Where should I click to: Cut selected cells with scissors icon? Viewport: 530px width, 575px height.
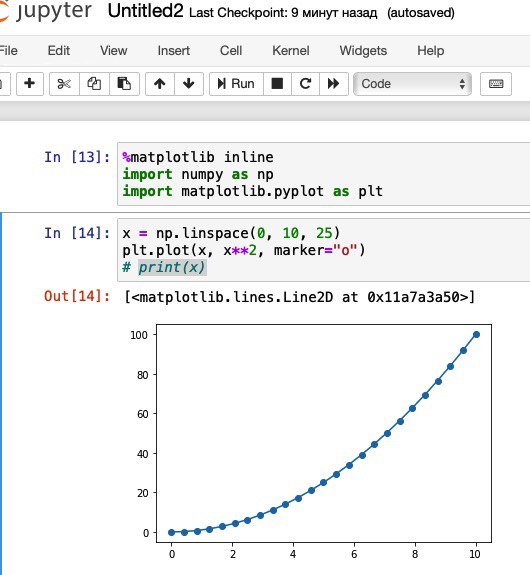[x=64, y=84]
